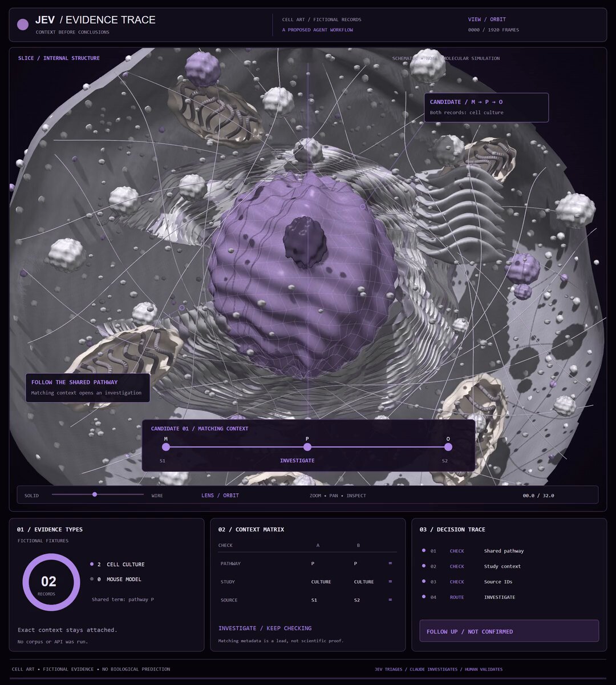Viewport: 616px width, 685px height.
Task: Click the VIEW / ORBIT label in header
Action: coord(487,19)
